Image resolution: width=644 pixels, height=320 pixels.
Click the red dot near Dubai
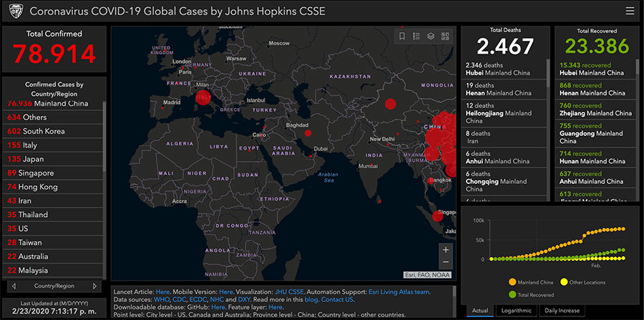[x=311, y=156]
